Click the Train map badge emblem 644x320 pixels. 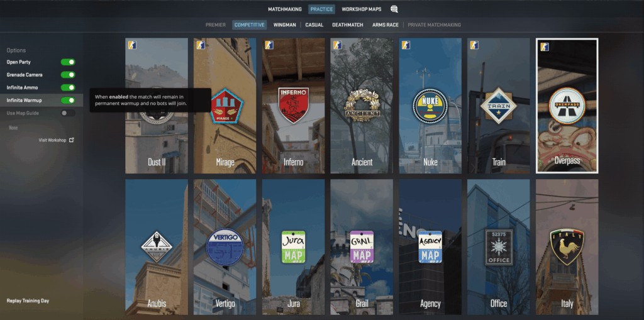tap(499, 104)
